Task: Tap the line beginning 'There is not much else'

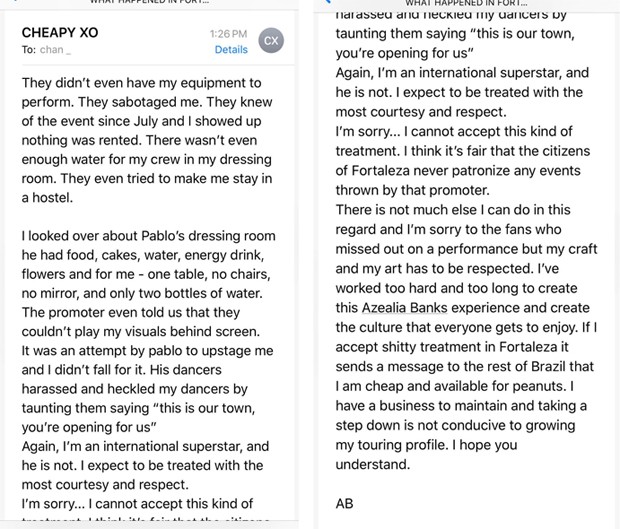Action: coord(453,210)
